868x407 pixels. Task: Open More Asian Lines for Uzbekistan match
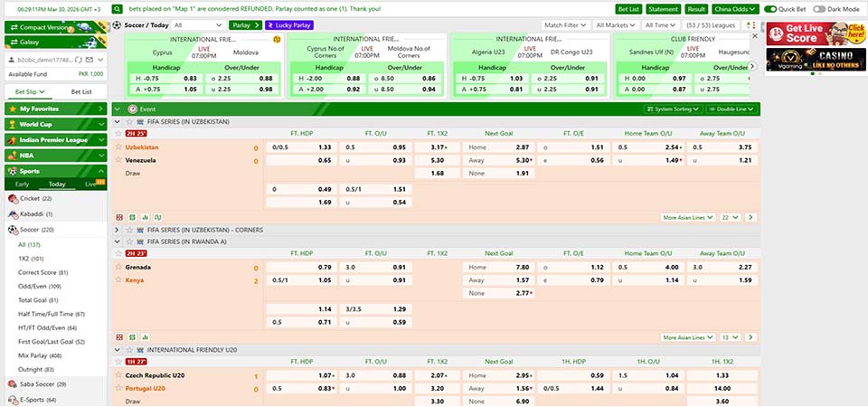click(x=688, y=218)
